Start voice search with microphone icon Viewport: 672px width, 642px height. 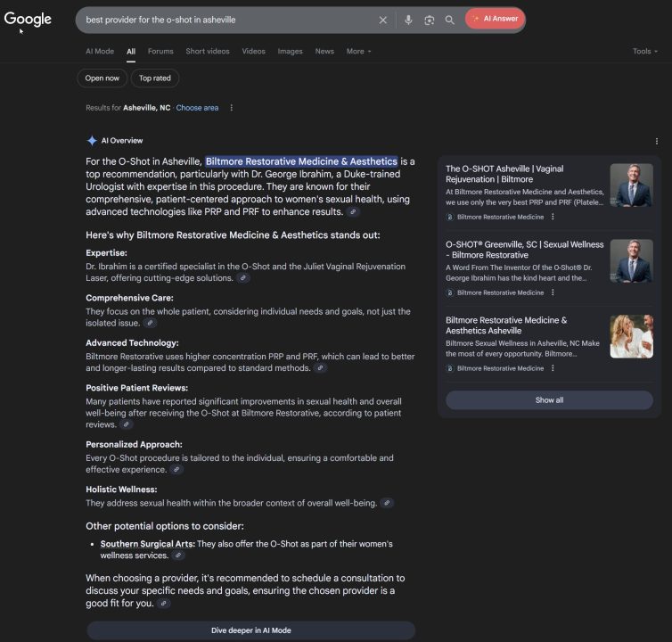pos(408,20)
